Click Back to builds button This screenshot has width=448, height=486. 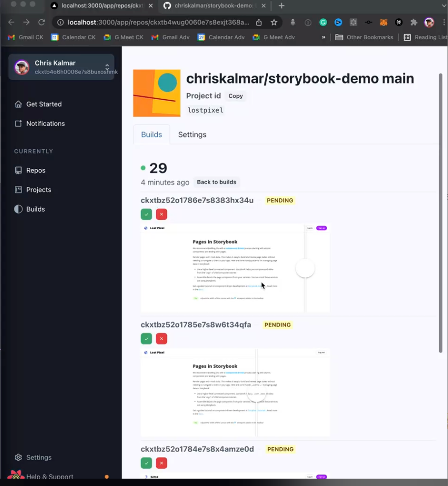click(217, 182)
